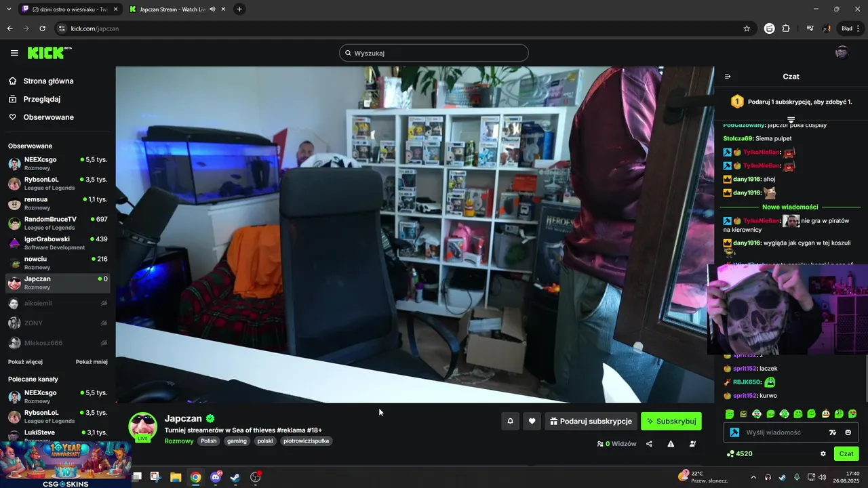The height and width of the screenshot is (488, 868).
Task: Open followed channel remsua
Action: (58, 203)
